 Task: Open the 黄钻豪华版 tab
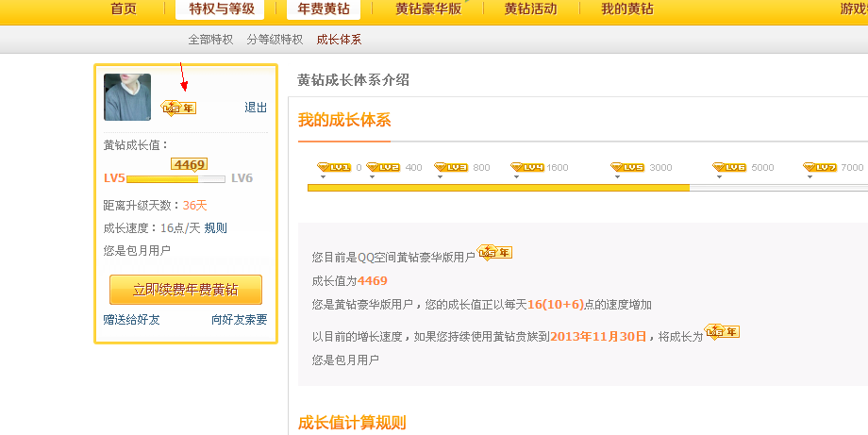click(428, 8)
